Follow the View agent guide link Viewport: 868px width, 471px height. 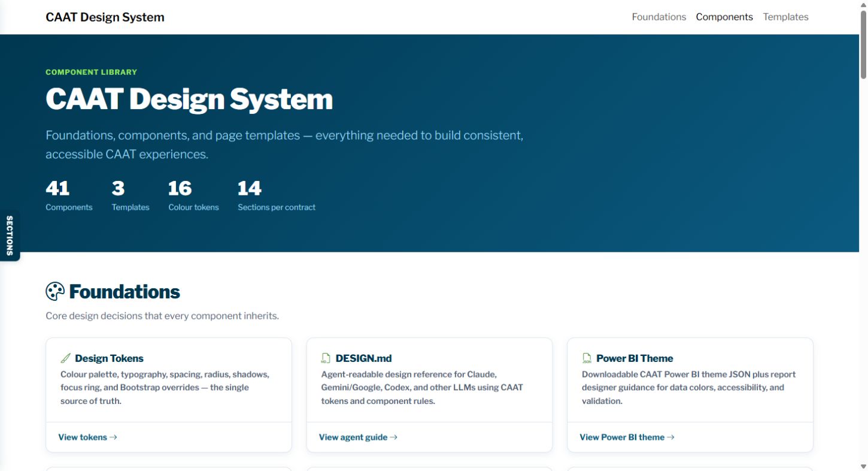358,437
